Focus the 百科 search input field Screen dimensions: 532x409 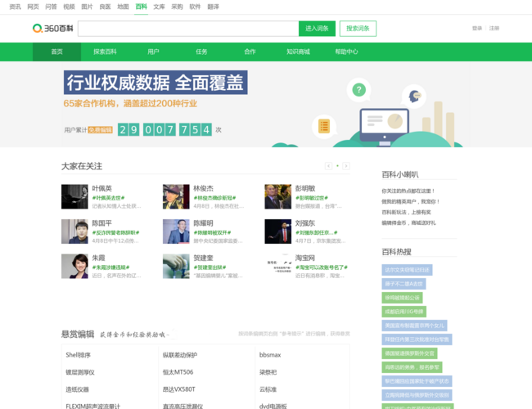[x=188, y=29]
